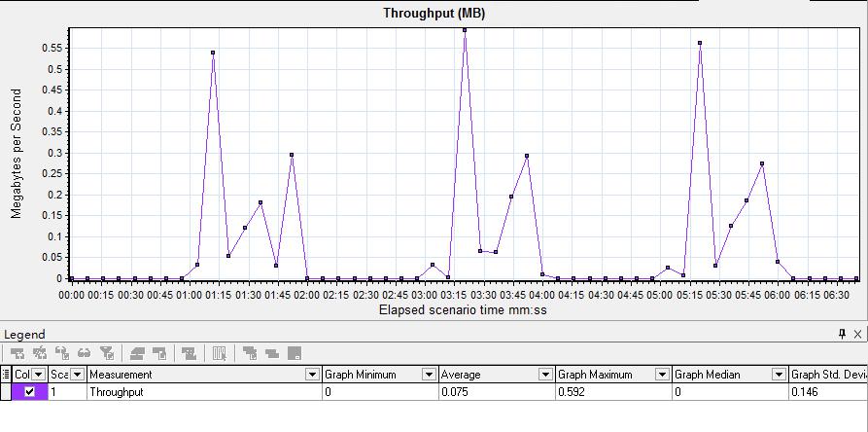Open the Graph Maximum column dropdown
Viewport: 868px width, 432px height.
661,375
